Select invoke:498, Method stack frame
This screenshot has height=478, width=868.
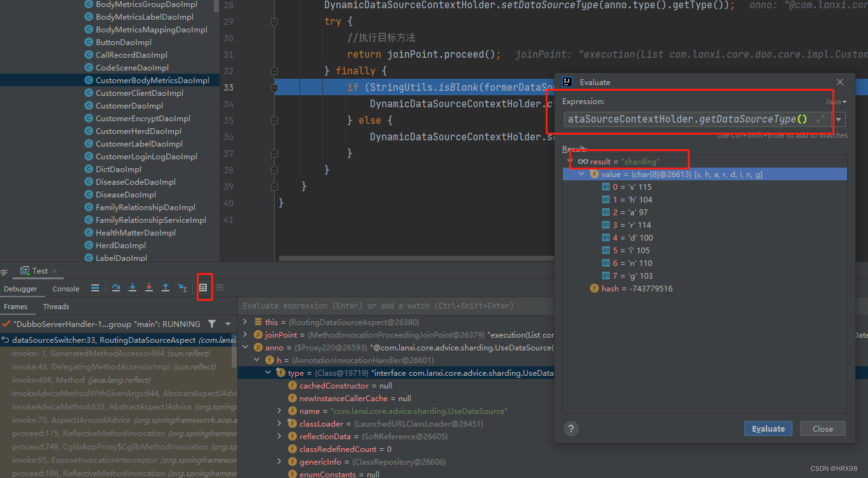coord(118,380)
